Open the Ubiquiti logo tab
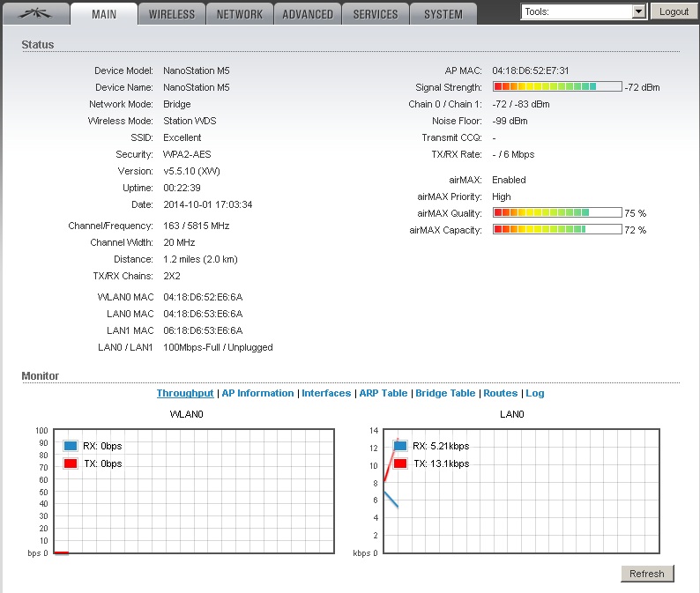 pos(36,14)
